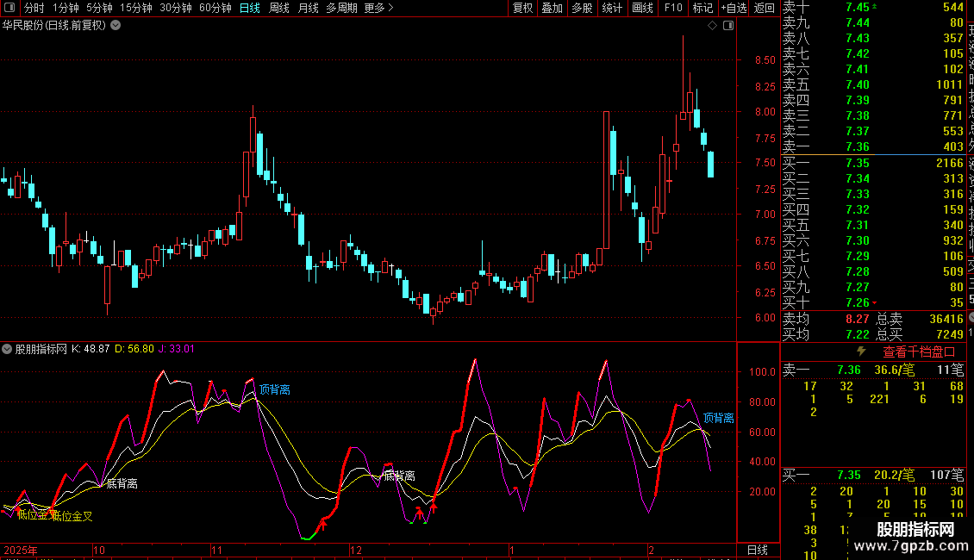Viewport: 974px width, 560px height.
Task: Click the 标记 mark button
Action: (x=702, y=8)
